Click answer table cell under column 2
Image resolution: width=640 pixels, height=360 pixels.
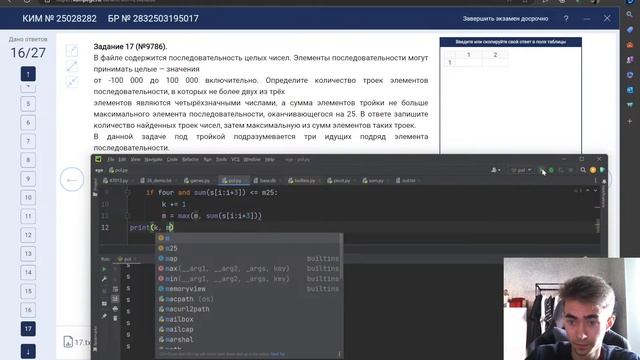pos(495,62)
